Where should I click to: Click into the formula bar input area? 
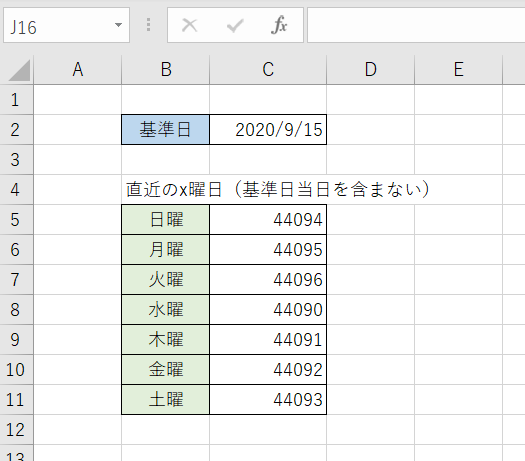pyautogui.click(x=416, y=25)
